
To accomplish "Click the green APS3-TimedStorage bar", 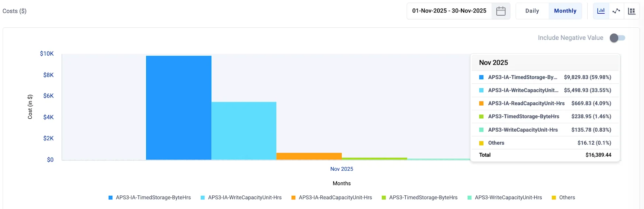I will pyautogui.click(x=374, y=159).
